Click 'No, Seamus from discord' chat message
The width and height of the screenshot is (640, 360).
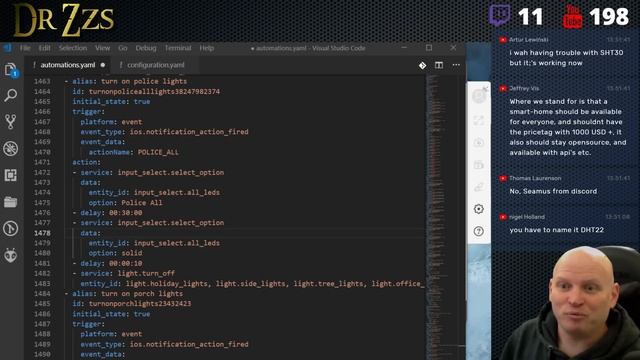point(553,191)
